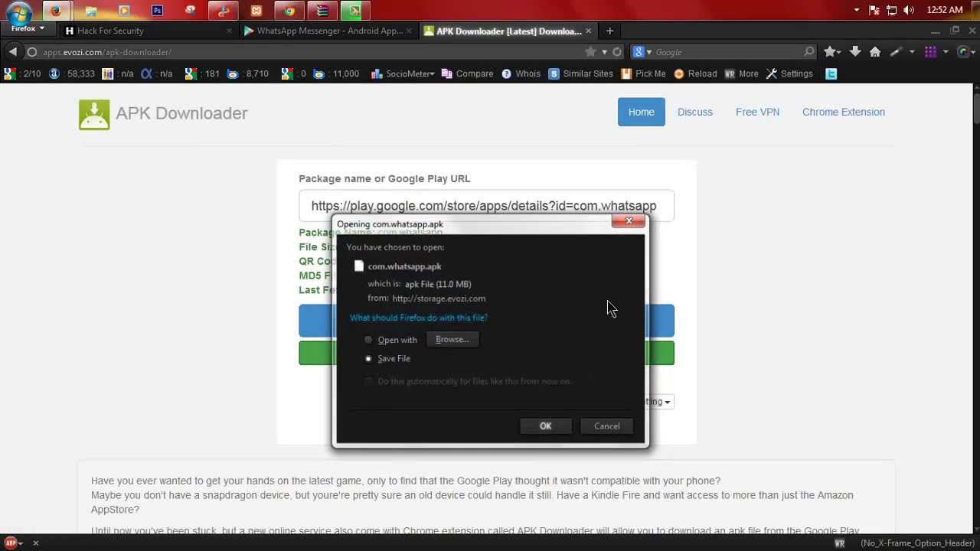Open the Home nav button
This screenshot has width=980, height=551.
point(642,112)
